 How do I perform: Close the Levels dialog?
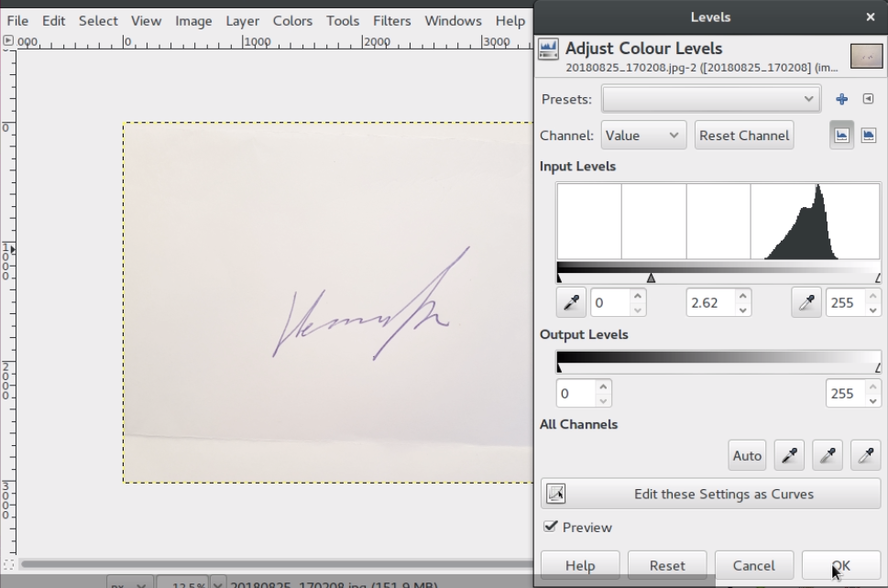point(871,17)
